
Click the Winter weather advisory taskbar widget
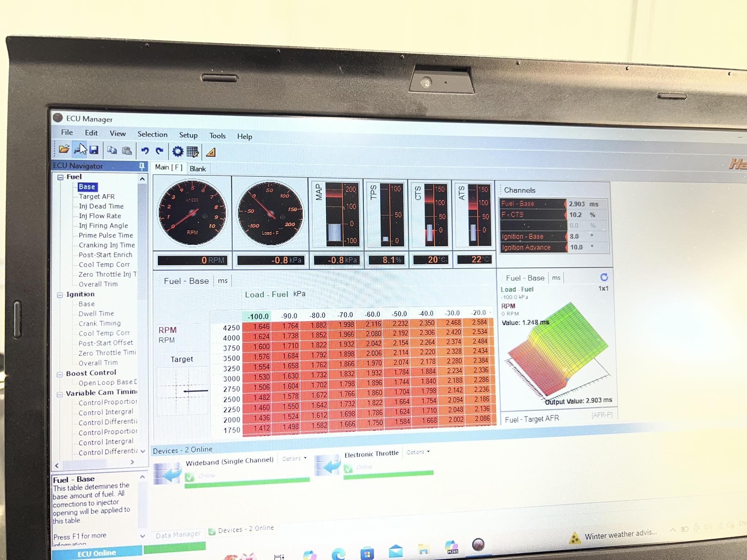(x=613, y=536)
